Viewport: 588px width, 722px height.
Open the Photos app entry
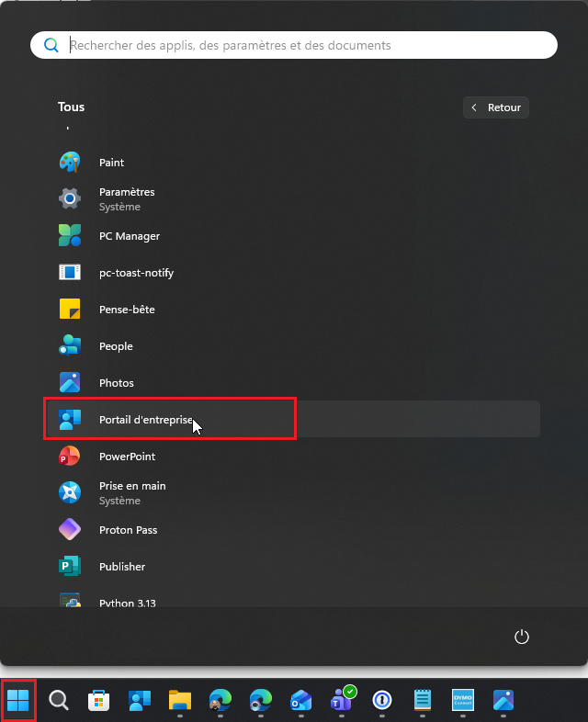click(x=116, y=383)
